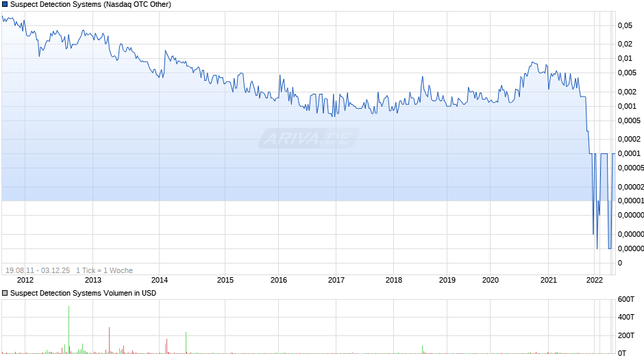Click the 2016 year label on the x-axis

coord(278,280)
